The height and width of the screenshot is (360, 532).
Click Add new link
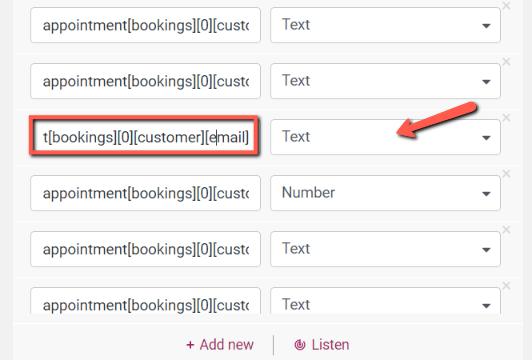click(220, 345)
